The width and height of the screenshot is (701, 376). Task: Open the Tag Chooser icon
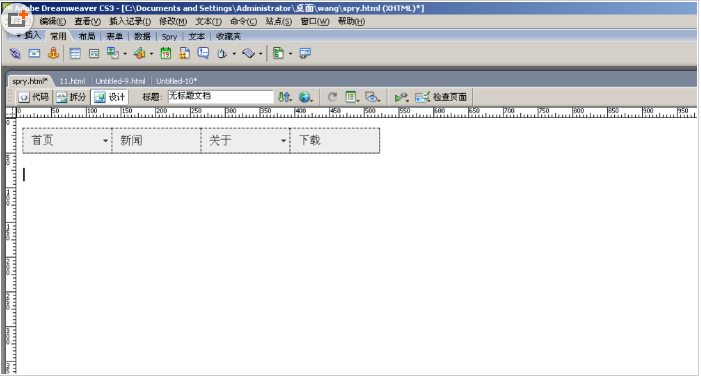(x=305, y=53)
